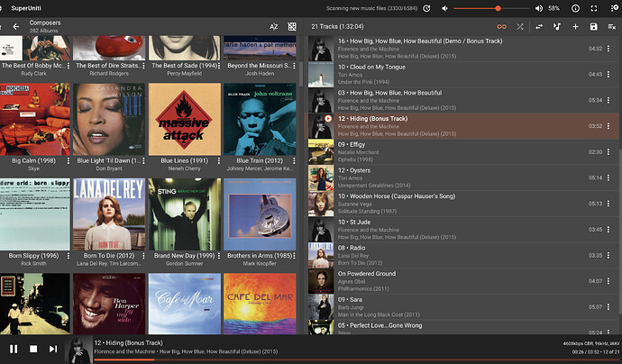Select track 08 Radio by Lana Del Rey
This screenshot has width=622, height=364.
463,255
